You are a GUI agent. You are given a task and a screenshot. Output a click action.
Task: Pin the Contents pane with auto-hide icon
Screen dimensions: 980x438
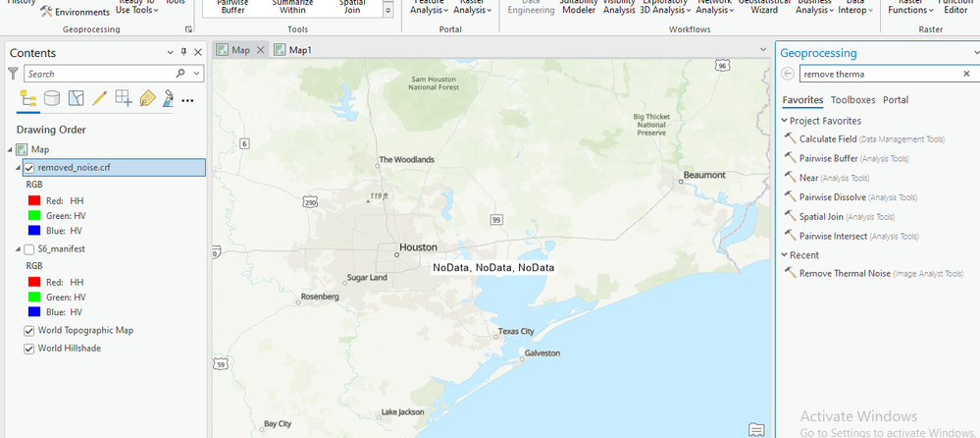(x=183, y=53)
